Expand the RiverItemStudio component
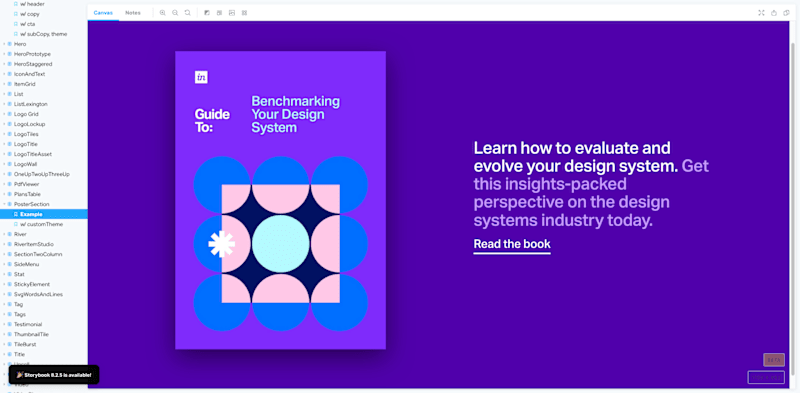Image resolution: width=800 pixels, height=393 pixels. pyautogui.click(x=4, y=244)
